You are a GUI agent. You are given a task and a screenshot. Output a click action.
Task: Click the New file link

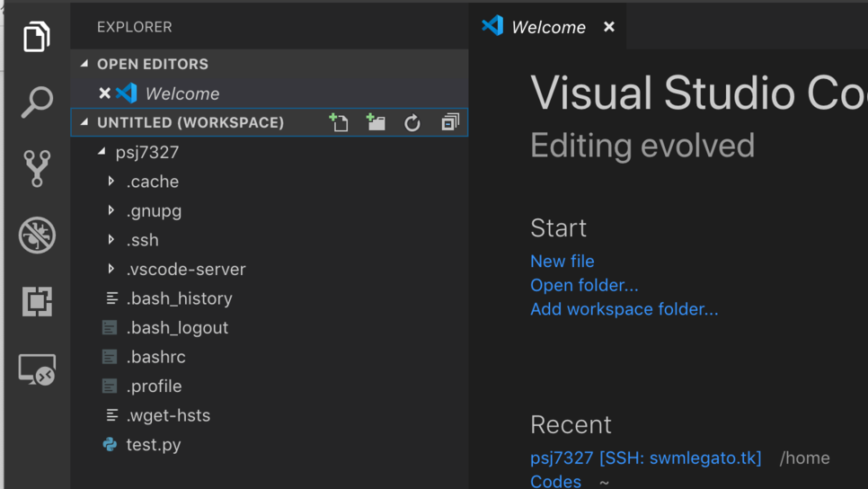point(562,261)
